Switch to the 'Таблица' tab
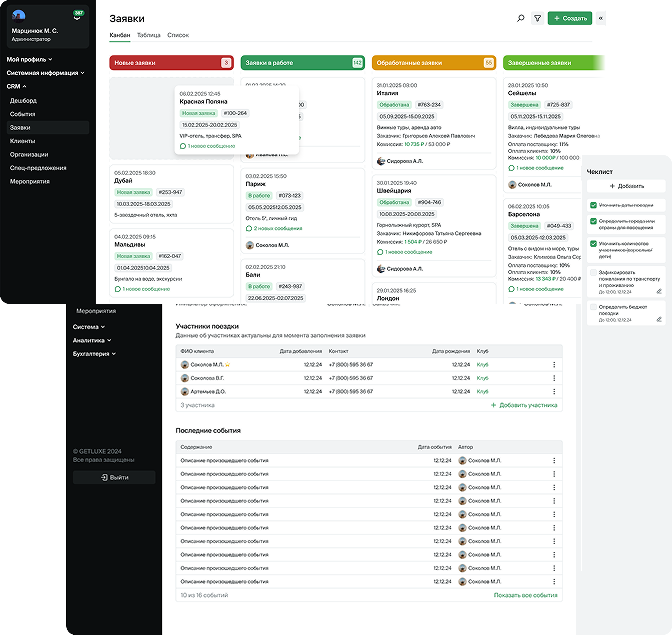 click(x=149, y=35)
